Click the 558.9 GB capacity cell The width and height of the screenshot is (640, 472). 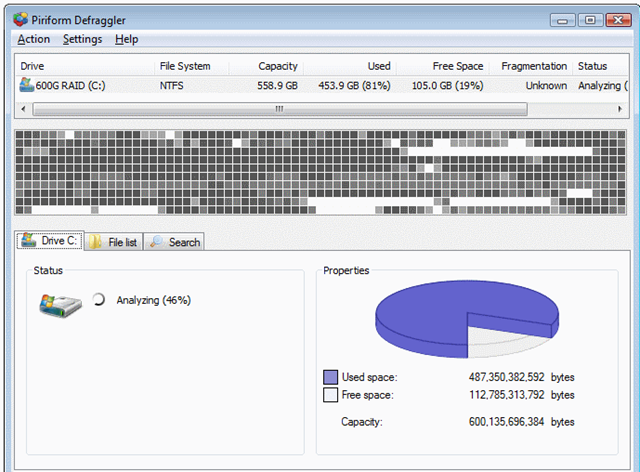277,85
